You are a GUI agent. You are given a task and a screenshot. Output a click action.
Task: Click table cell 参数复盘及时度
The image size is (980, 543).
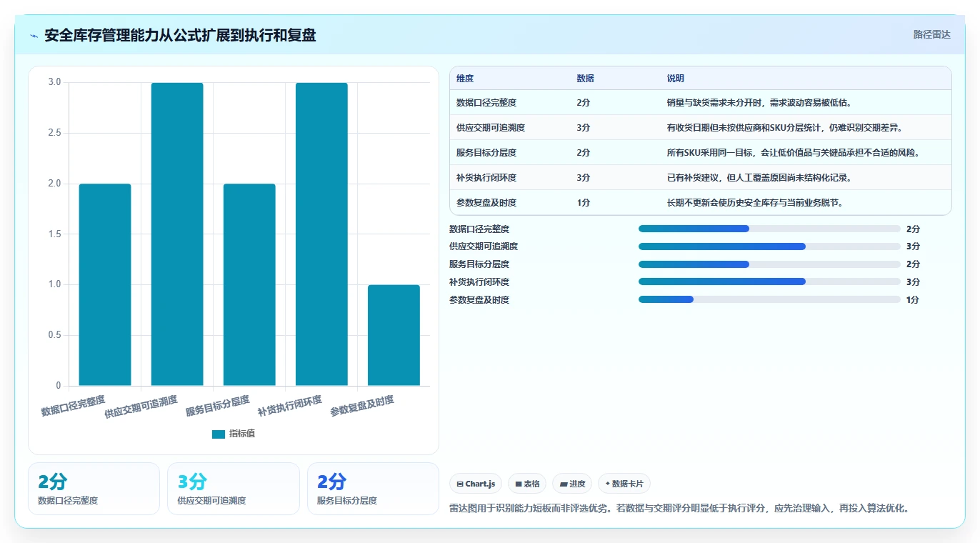[x=486, y=203]
